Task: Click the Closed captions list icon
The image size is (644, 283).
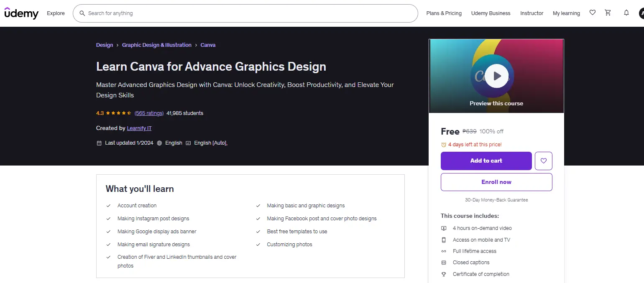Action: click(444, 263)
